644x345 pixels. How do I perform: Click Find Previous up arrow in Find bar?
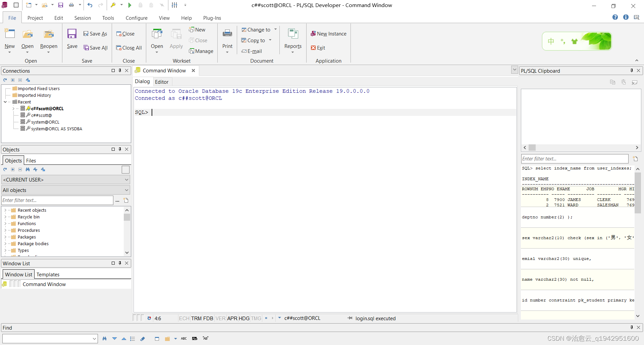point(124,339)
